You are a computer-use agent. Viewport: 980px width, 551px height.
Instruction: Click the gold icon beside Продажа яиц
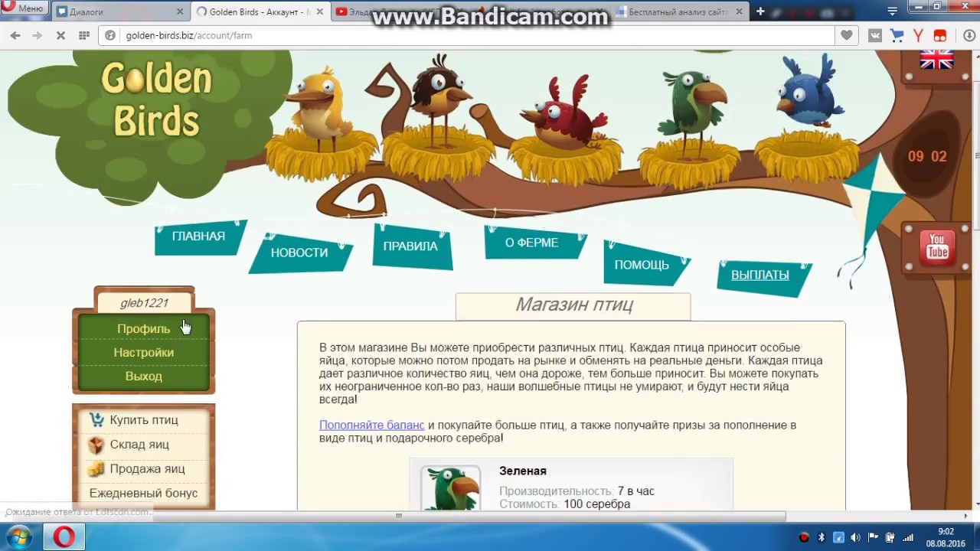point(96,469)
